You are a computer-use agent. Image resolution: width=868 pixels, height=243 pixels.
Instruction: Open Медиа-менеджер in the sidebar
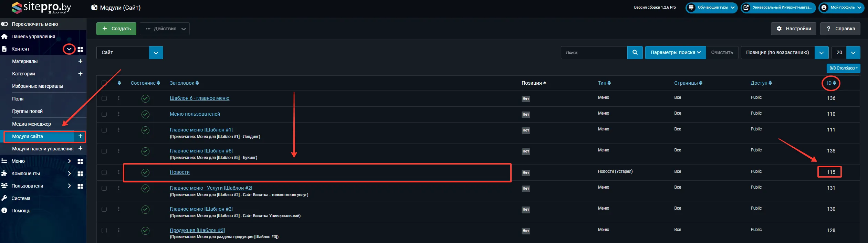[31, 124]
